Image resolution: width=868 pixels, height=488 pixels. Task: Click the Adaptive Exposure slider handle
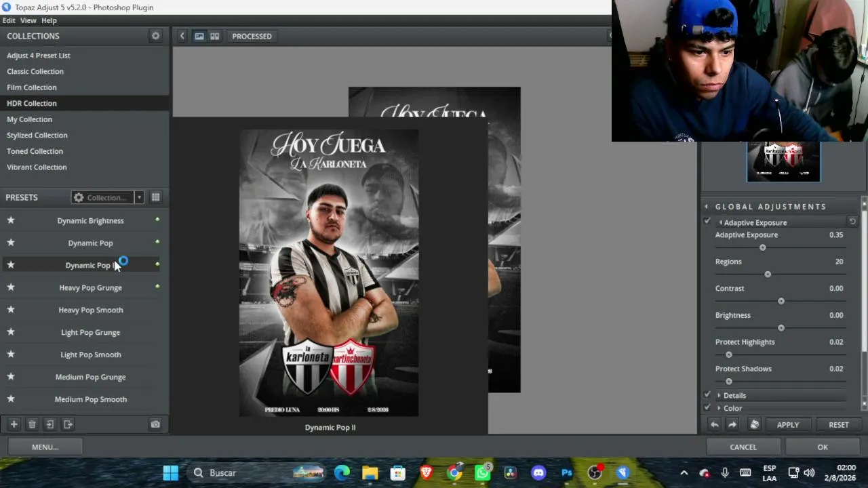tap(762, 247)
